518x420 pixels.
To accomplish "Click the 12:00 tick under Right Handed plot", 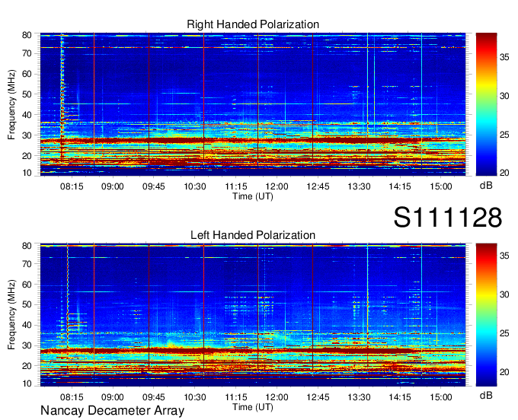I will tap(277, 186).
